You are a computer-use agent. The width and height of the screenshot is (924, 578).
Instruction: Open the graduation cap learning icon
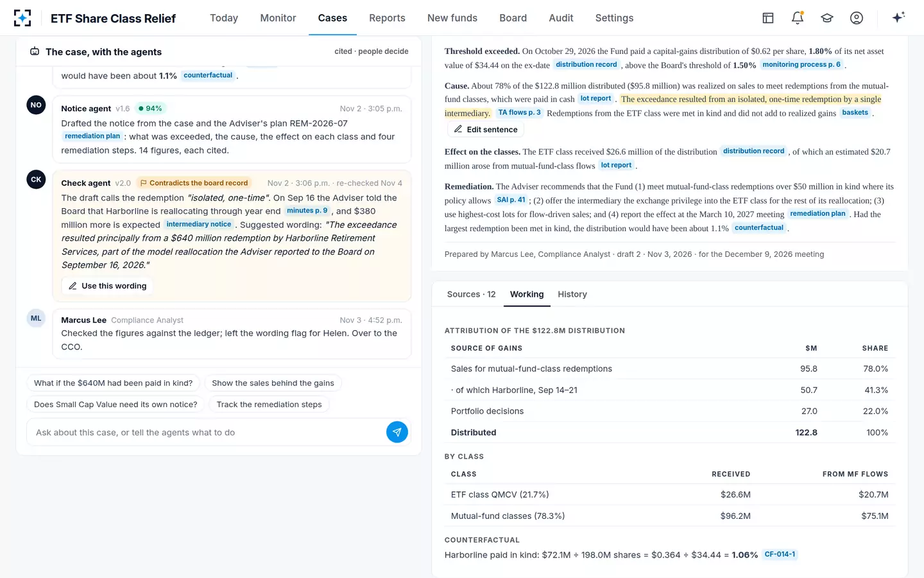827,18
